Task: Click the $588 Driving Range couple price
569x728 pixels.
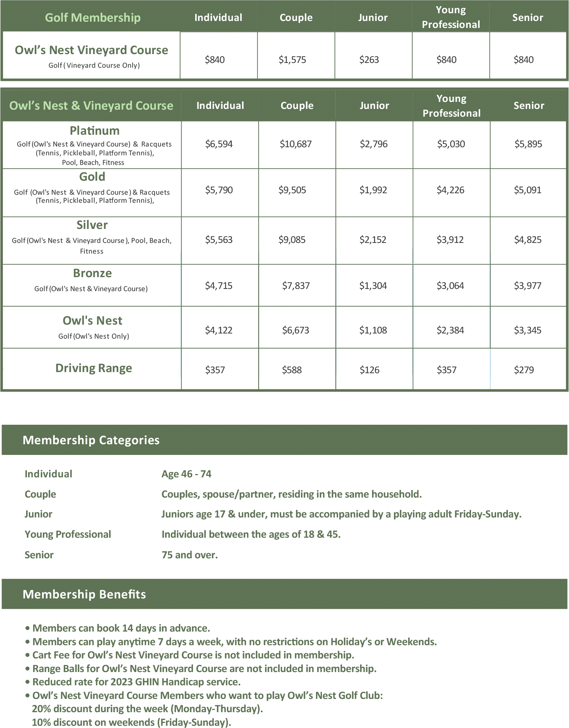Action: pyautogui.click(x=292, y=370)
